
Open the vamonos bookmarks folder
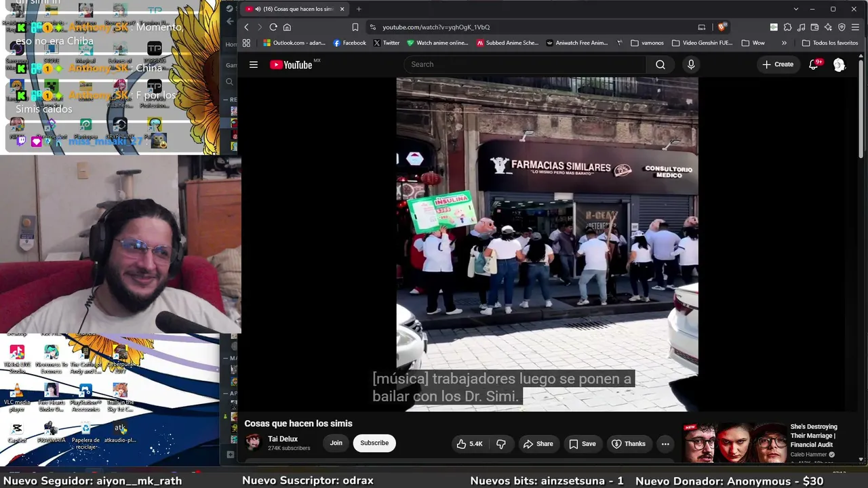647,43
